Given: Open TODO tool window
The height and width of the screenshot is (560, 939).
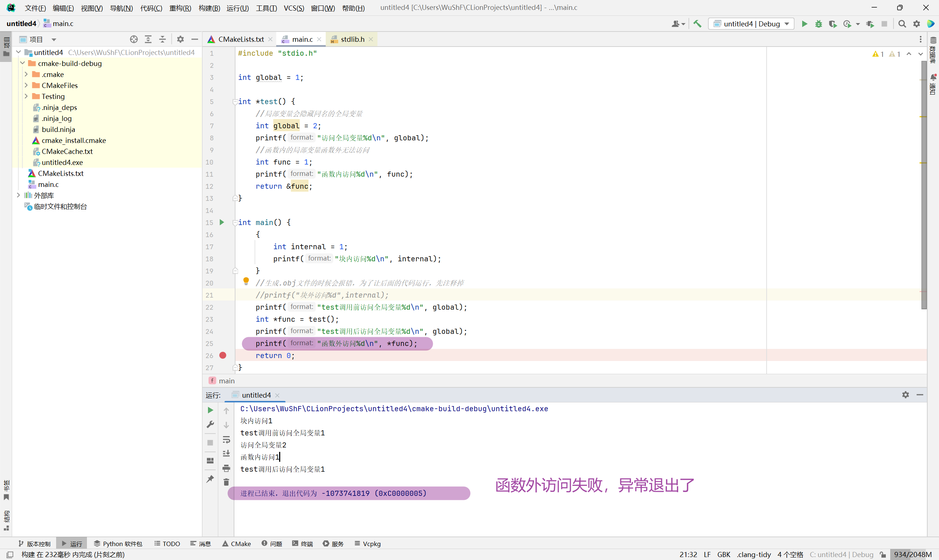Looking at the screenshot, I should (x=167, y=544).
